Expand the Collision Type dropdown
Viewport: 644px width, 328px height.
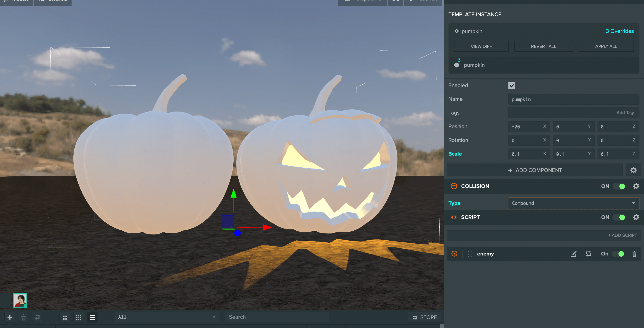tap(573, 203)
